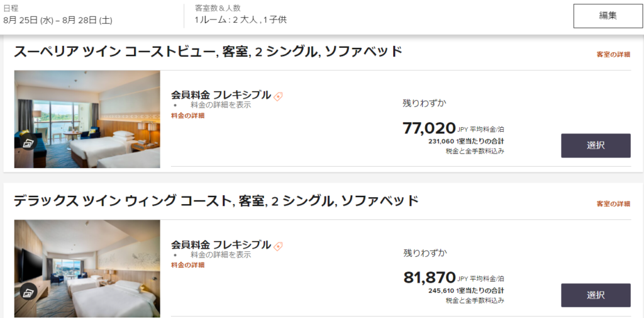Click the price tag icon for Superior Twin rate
The image size is (644, 318).
pos(278,96)
